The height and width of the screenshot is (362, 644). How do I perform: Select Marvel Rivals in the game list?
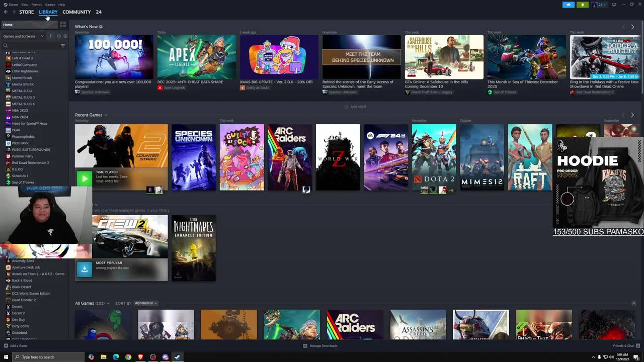(22, 78)
